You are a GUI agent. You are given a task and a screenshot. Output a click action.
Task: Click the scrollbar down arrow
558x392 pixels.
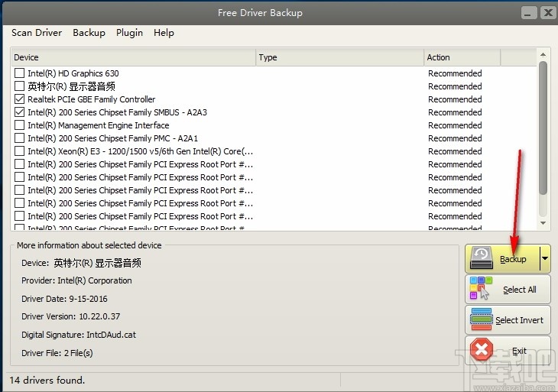click(x=543, y=223)
